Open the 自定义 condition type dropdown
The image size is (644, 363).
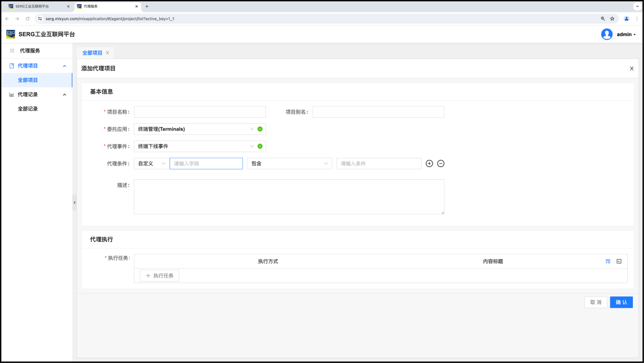pos(151,163)
